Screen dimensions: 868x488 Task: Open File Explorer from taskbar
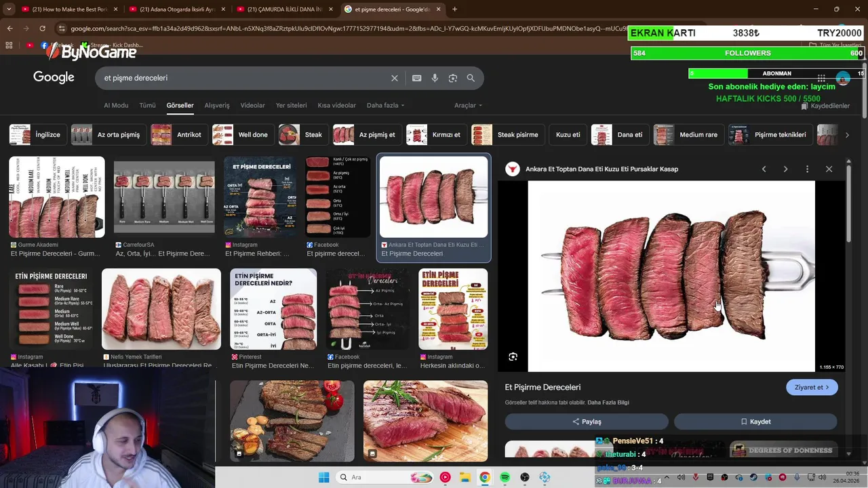pyautogui.click(x=465, y=477)
